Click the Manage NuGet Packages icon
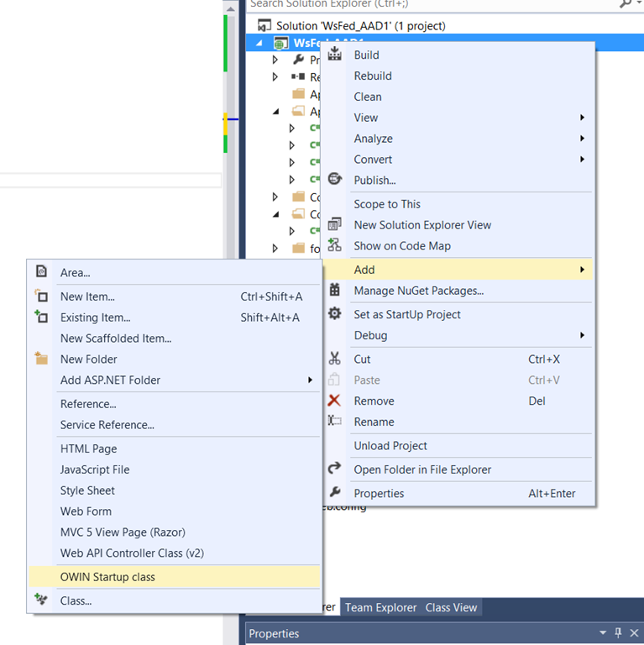The width and height of the screenshot is (644, 645). [334, 290]
